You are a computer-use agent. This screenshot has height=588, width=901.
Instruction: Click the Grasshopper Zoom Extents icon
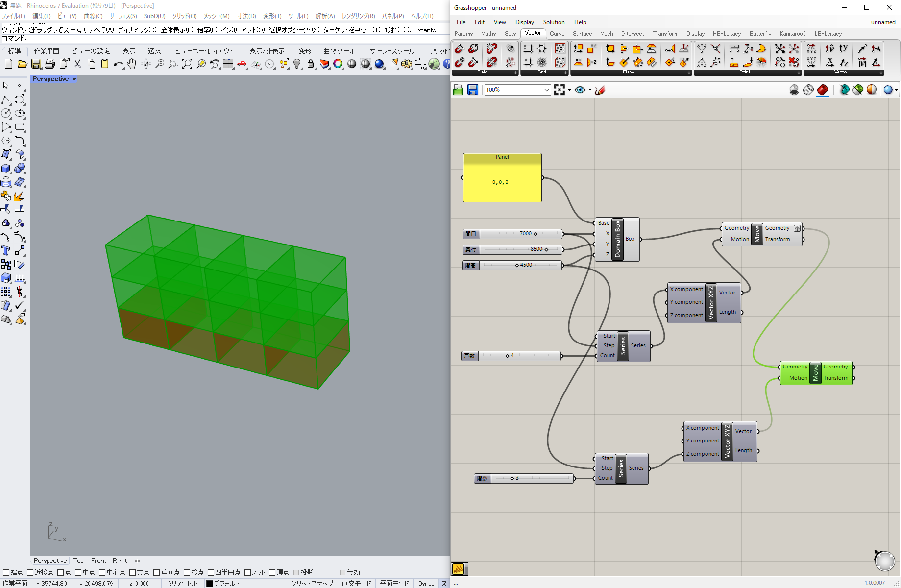pos(560,90)
